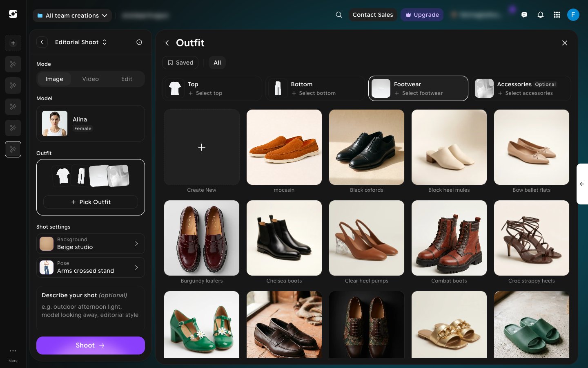Viewport: 588px width, 368px height.
Task: Click the highlighted tool icon in left sidebar
Action: pyautogui.click(x=13, y=149)
